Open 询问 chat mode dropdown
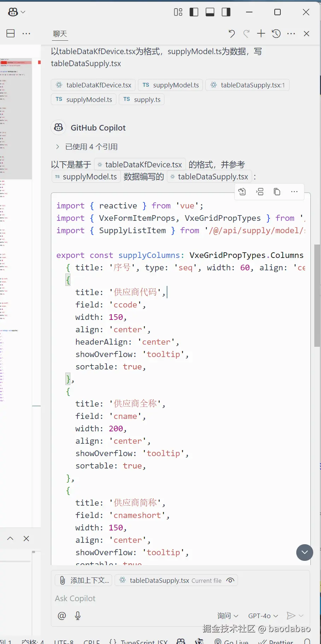The height and width of the screenshot is (644, 321). [x=228, y=616]
